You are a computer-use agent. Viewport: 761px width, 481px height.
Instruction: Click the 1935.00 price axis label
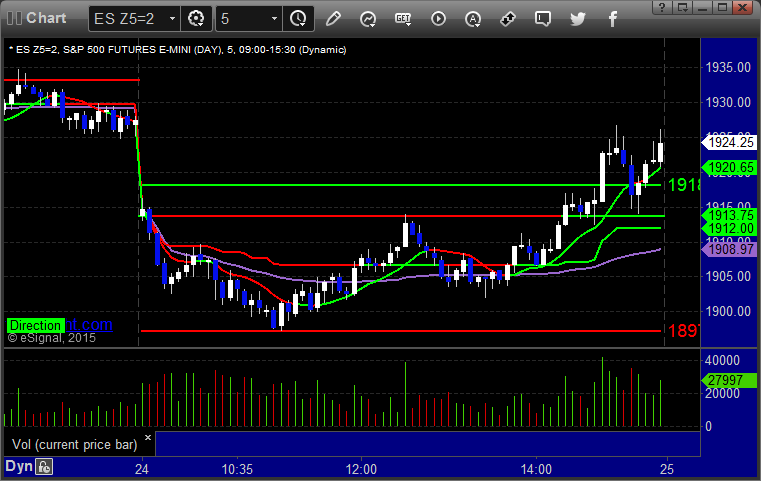click(728, 67)
